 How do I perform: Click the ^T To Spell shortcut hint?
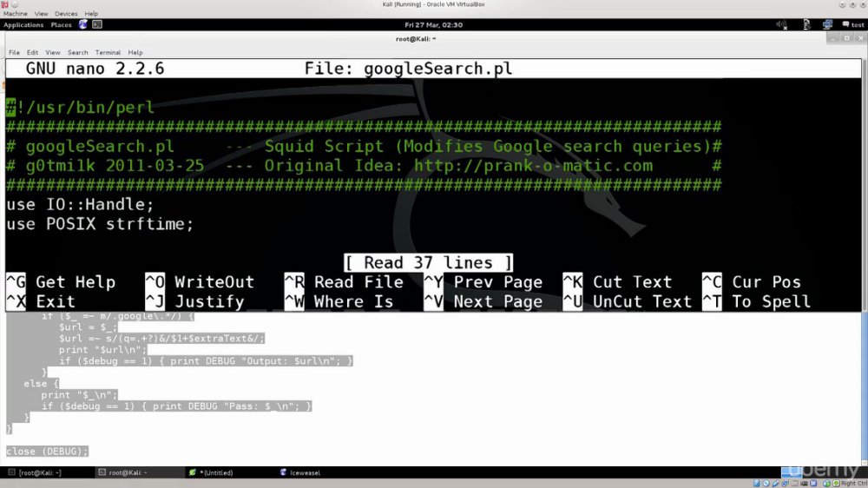(x=756, y=301)
